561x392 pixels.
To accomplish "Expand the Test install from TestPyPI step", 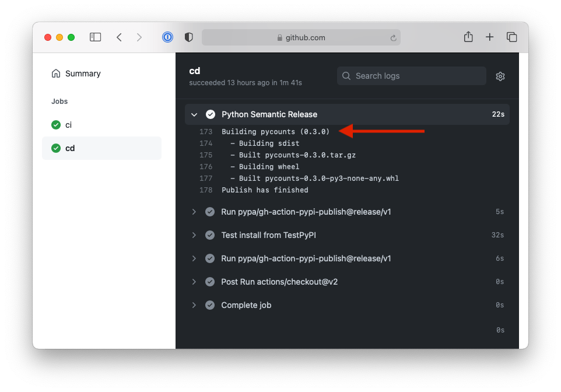I will click(x=194, y=235).
